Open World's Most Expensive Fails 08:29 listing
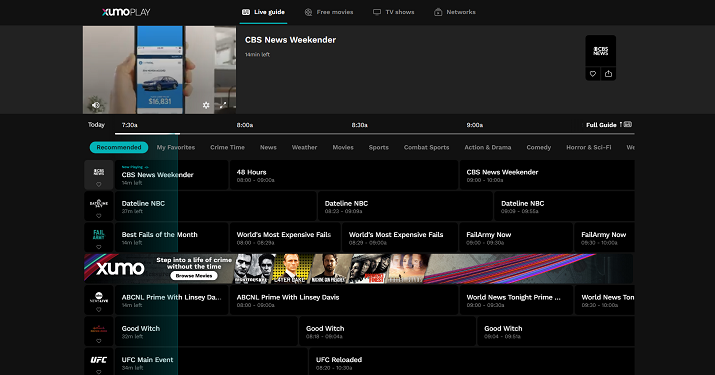The height and width of the screenshot is (375, 715). pos(400,237)
